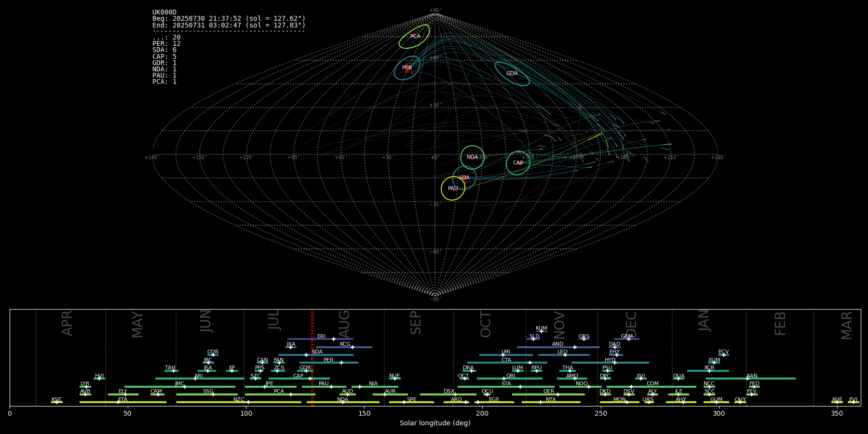Click the PER shower bar in timeline
The image size is (868, 434).
(x=329, y=363)
